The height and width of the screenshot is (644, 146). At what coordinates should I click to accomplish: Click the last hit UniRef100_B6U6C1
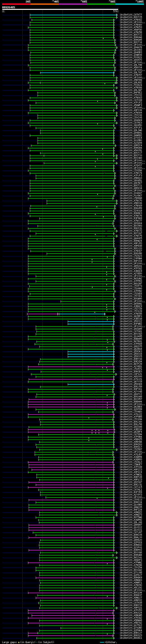point(131,638)
